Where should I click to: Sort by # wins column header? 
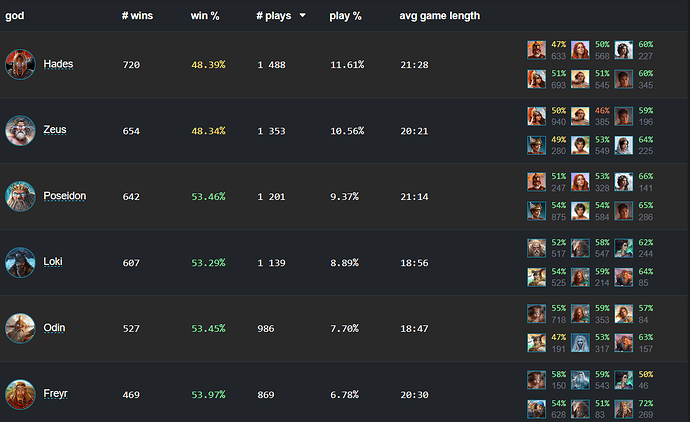coord(137,16)
